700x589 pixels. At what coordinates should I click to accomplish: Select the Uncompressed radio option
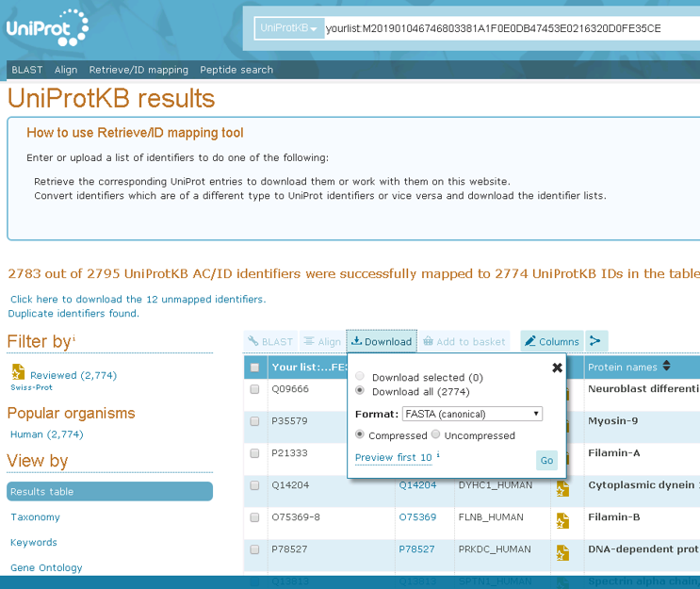435,434
